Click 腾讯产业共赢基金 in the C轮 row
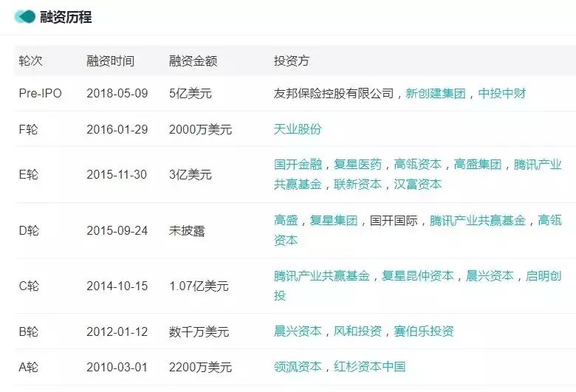The image size is (576, 392). [322, 276]
